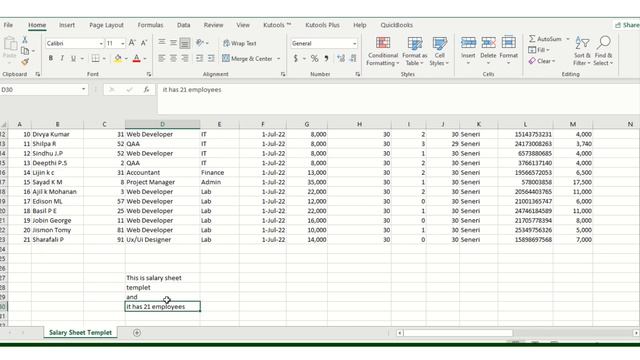Toggle Underline formatting
Viewport: 640px width, 360px height.
(73, 58)
